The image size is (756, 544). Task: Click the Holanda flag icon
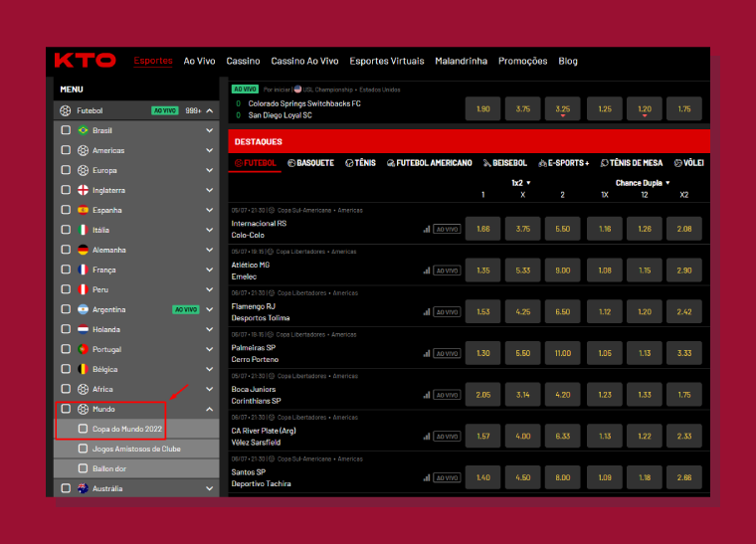click(83, 329)
